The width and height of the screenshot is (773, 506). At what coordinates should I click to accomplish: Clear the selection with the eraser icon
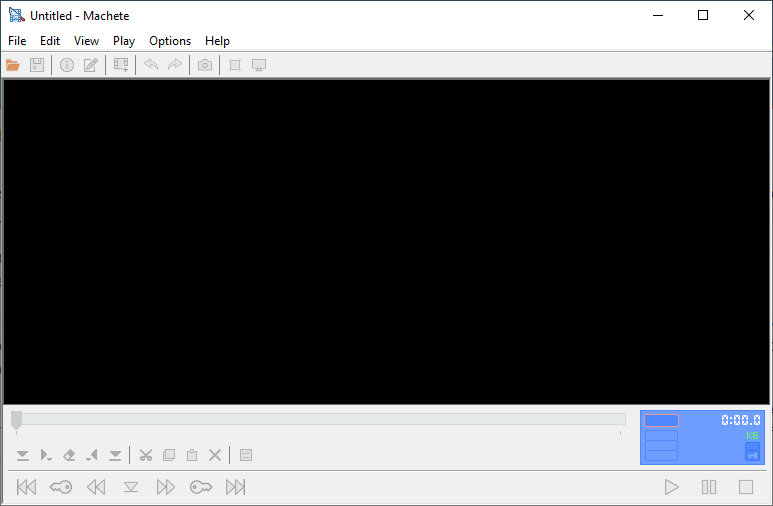tap(69, 455)
